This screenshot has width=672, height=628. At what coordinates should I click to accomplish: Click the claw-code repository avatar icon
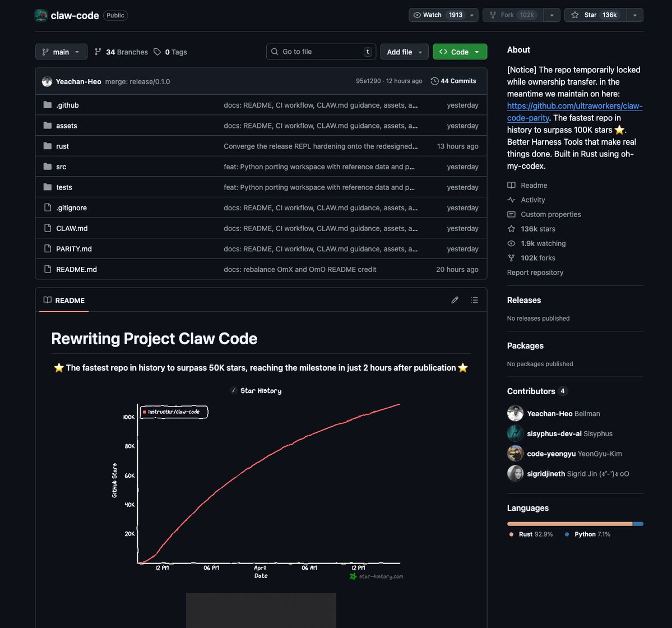coord(41,16)
